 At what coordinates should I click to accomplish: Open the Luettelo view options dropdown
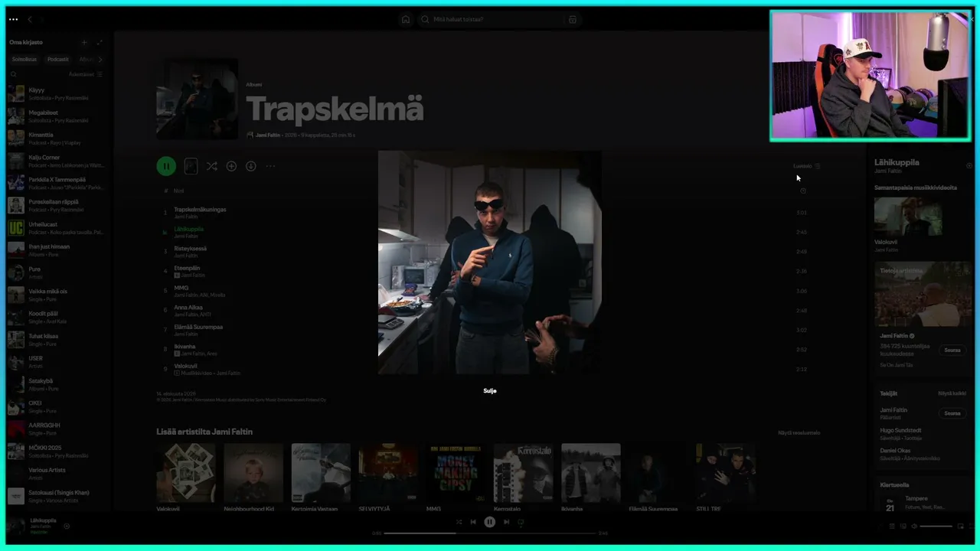coord(806,166)
